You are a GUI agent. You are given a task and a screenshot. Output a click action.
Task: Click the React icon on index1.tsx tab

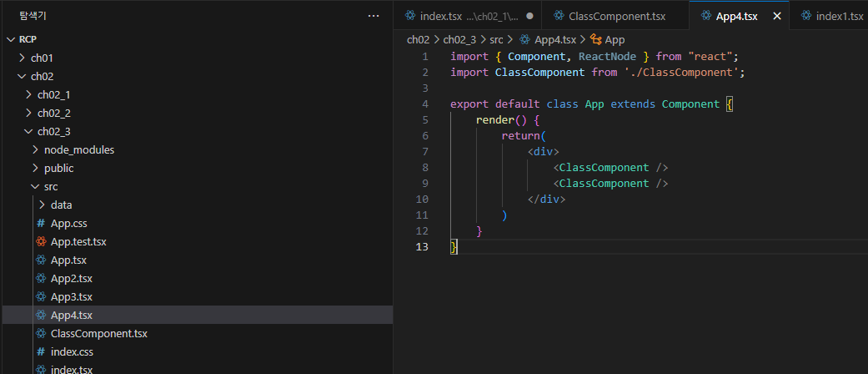[x=806, y=16]
